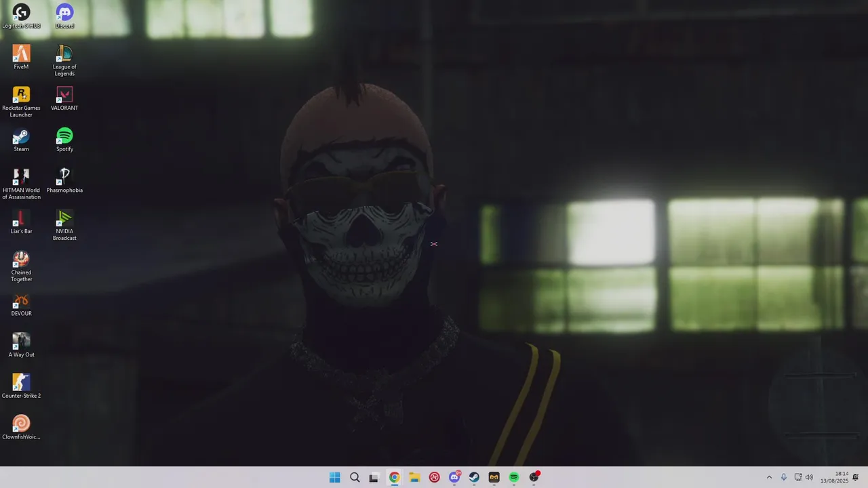The height and width of the screenshot is (488, 868).
Task: Select the DEVOUR desktop icon
Action: (x=21, y=304)
